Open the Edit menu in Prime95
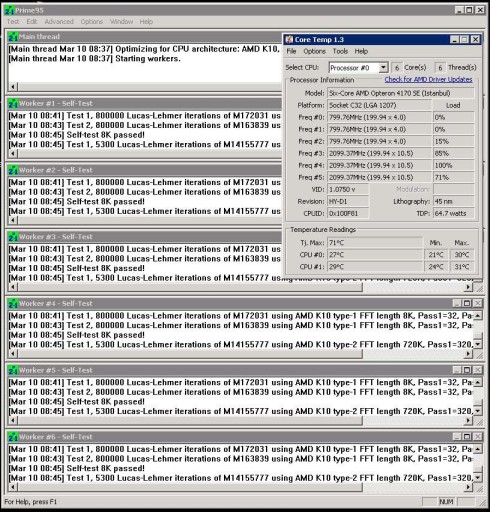This screenshot has height=512, width=490. (32, 22)
